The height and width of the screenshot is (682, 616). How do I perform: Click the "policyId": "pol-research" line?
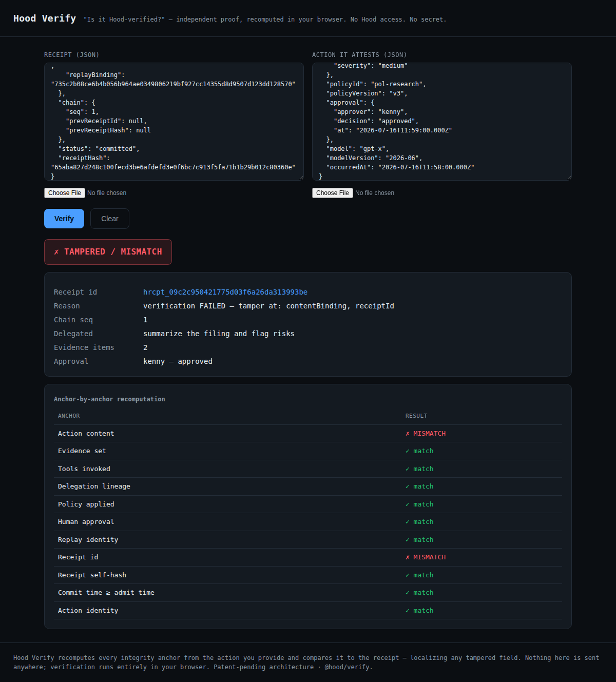[x=376, y=84]
